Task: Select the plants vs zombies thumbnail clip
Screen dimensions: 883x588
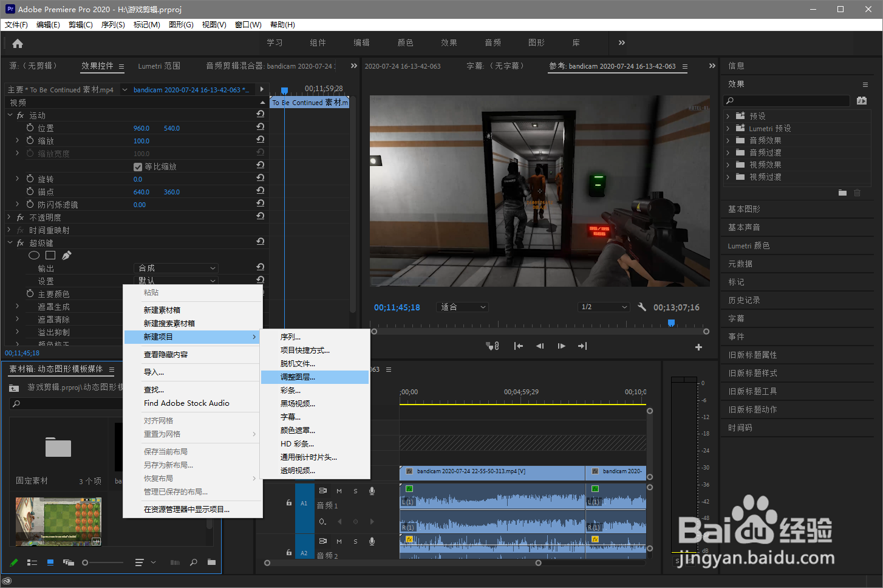Action: click(x=58, y=522)
